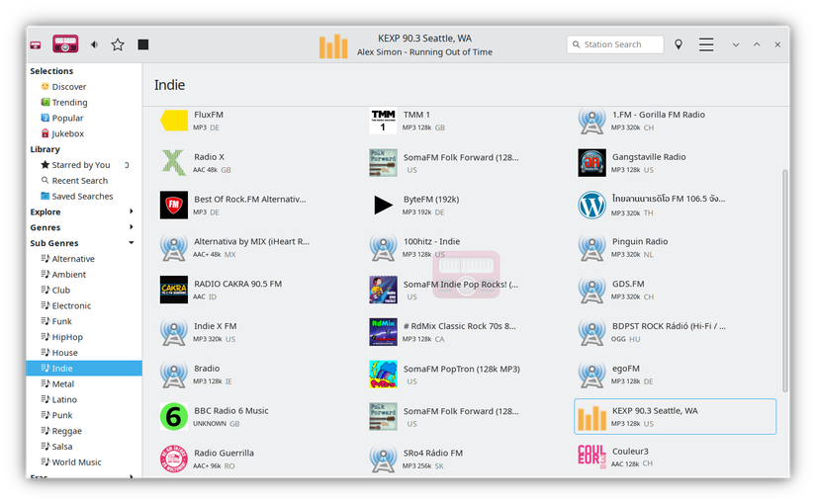Mute audio with the speaker icon

coord(94,44)
